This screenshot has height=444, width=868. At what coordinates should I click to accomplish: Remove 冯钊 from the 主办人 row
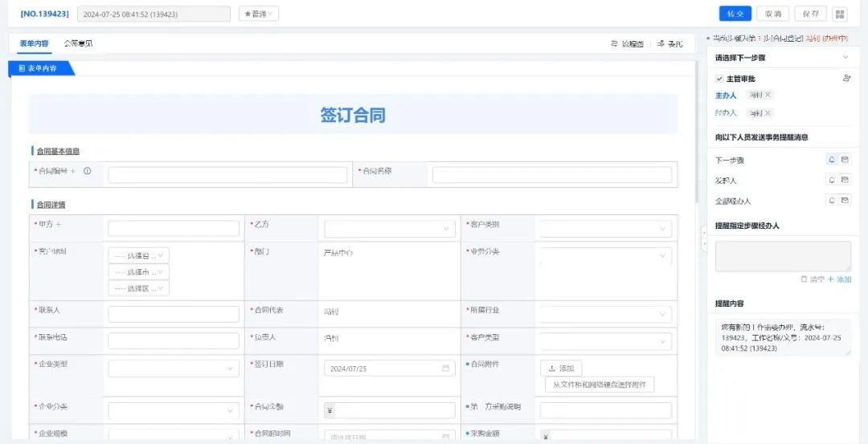click(768, 95)
